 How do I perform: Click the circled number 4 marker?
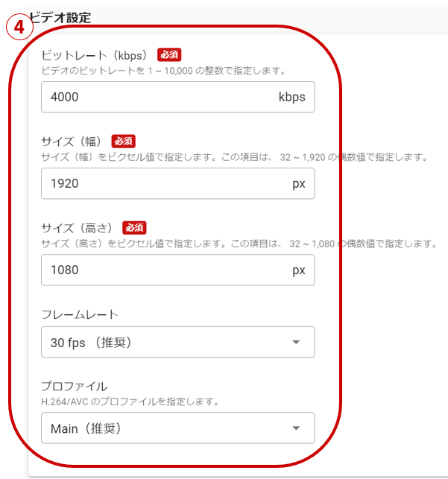(x=19, y=28)
